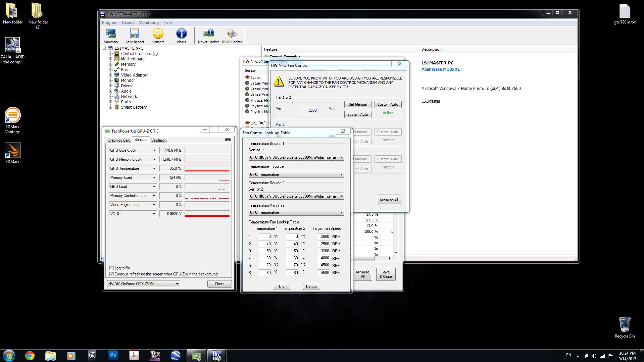The image size is (644, 362).
Task: Open the Recycle Bin
Action: tap(625, 328)
